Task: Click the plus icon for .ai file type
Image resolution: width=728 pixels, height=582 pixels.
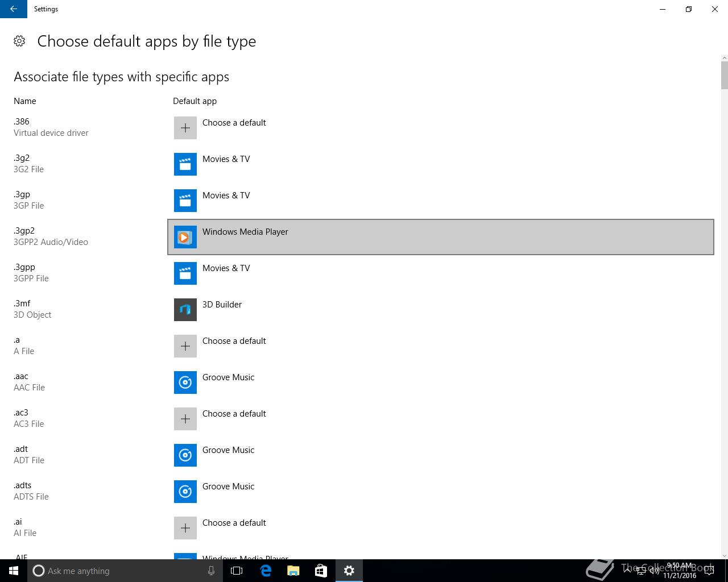Action: 185,528
